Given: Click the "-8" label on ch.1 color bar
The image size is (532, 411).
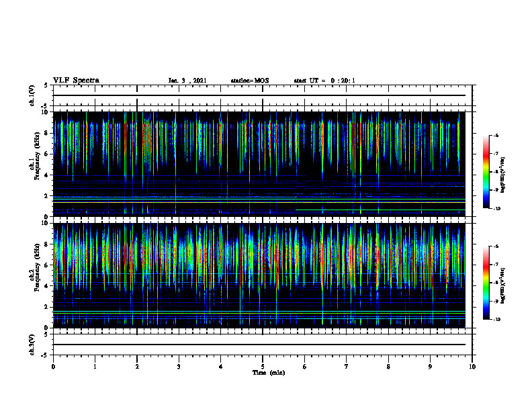Looking at the screenshot, I should pos(496,172).
